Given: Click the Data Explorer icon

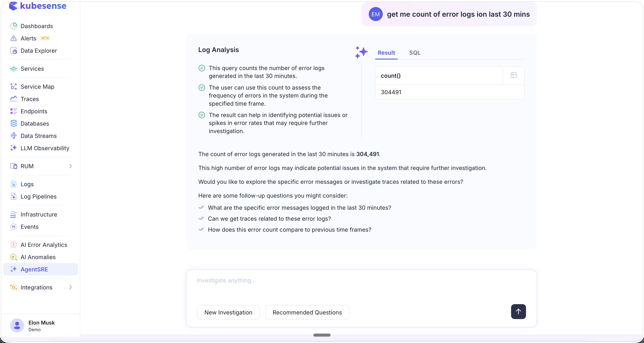Looking at the screenshot, I should click(14, 51).
